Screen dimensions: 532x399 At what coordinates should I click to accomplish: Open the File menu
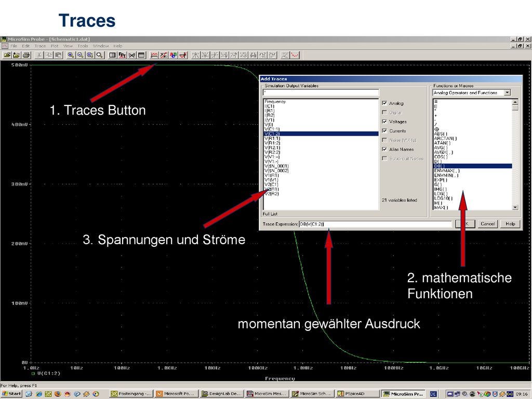click(x=14, y=46)
